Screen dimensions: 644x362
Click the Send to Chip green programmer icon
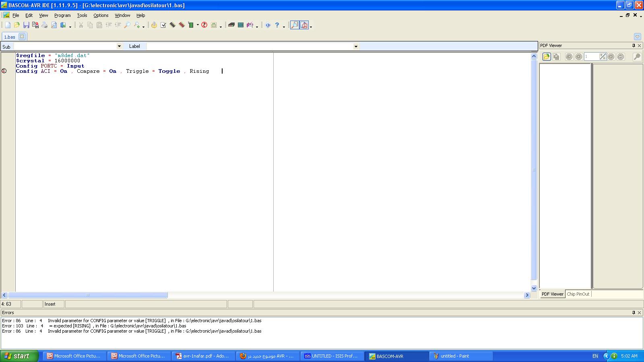(x=191, y=25)
